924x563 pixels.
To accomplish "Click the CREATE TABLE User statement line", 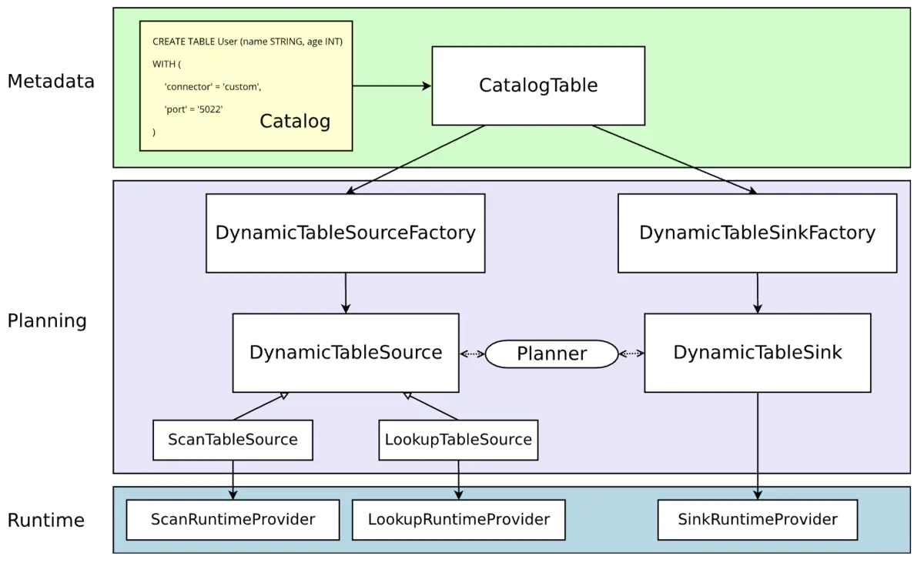I will click(247, 42).
